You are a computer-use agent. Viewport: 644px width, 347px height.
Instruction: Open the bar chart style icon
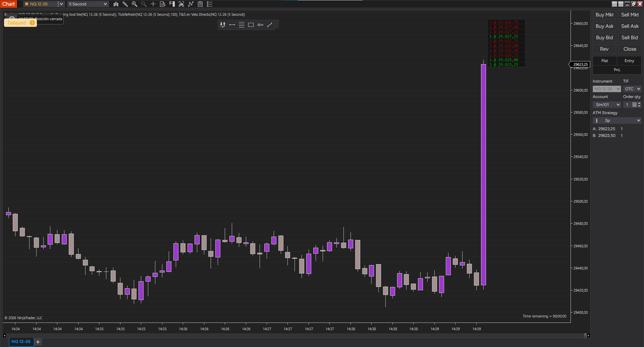tap(116, 4)
